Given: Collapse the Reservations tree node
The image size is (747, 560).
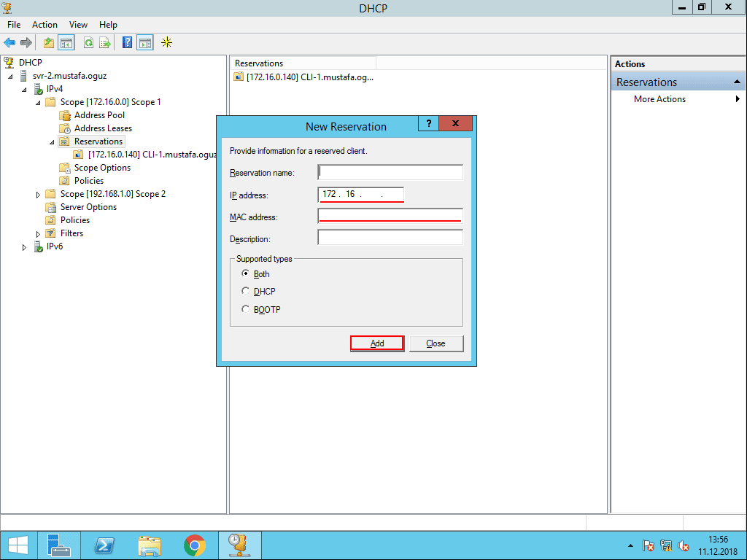Looking at the screenshot, I should pyautogui.click(x=52, y=142).
